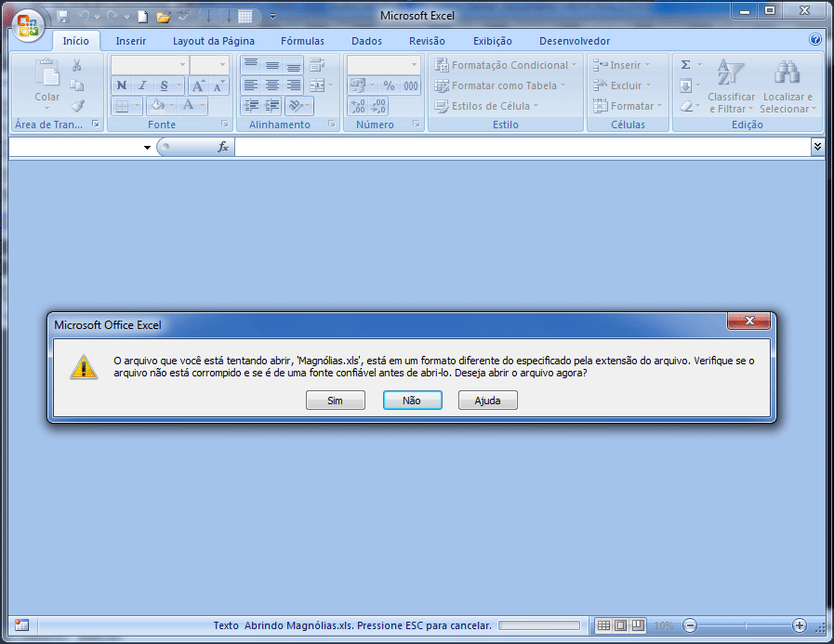834x644 pixels.
Task: Open the Fórmulas ribbon tab
Action: point(302,41)
